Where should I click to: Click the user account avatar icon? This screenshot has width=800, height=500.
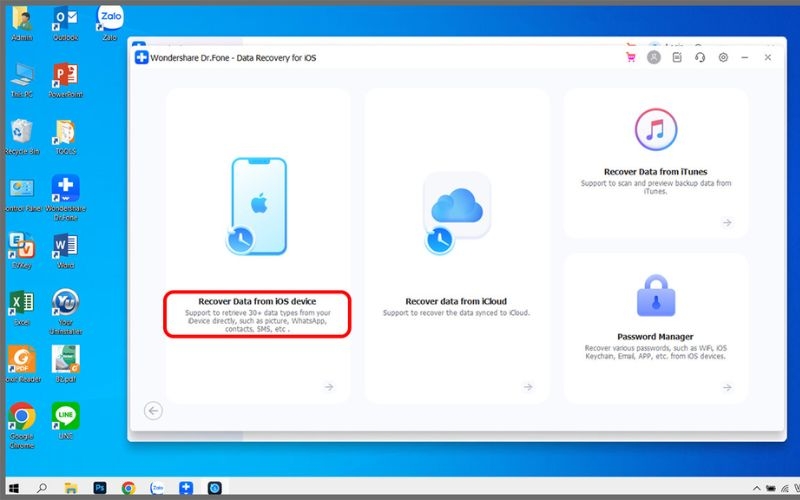point(654,57)
